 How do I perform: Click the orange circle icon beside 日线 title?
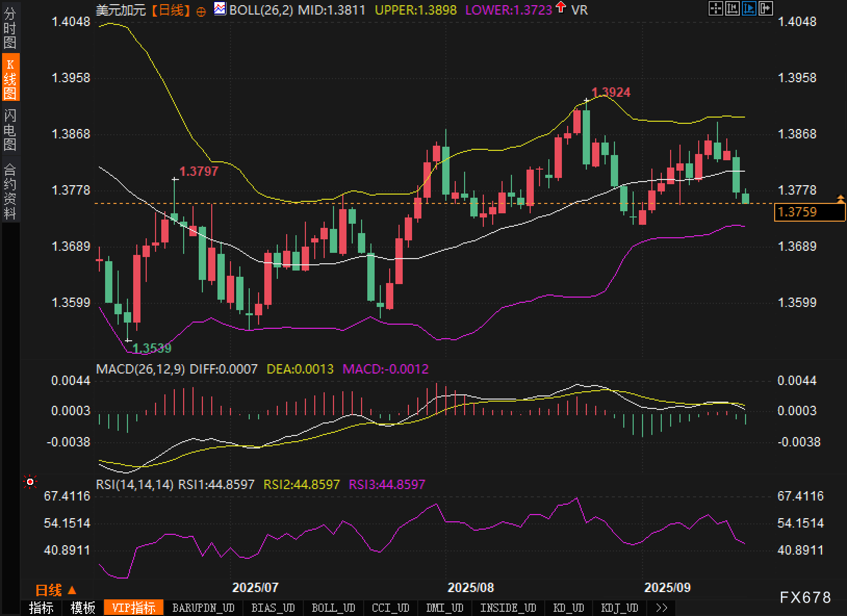coord(201,11)
